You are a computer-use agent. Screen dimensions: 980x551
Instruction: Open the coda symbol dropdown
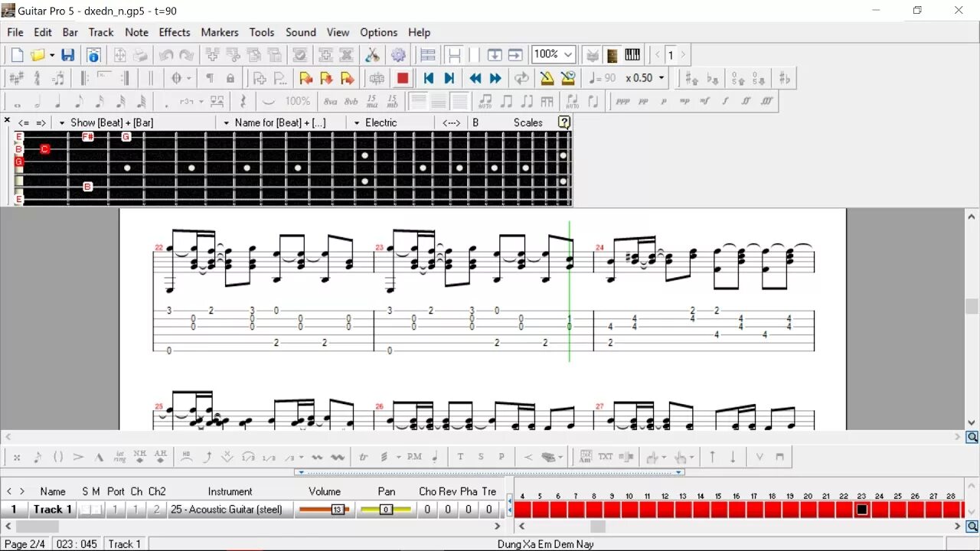click(x=191, y=78)
